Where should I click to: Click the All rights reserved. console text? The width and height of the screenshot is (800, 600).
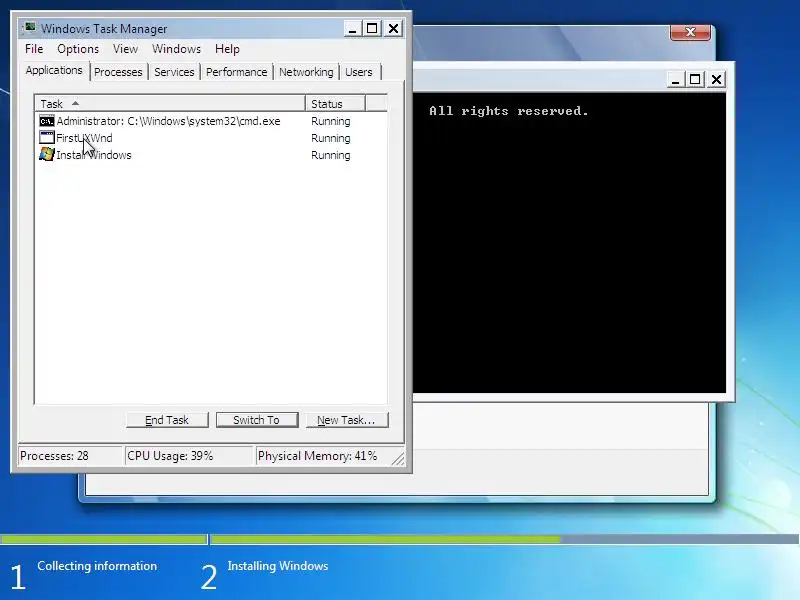tap(509, 111)
